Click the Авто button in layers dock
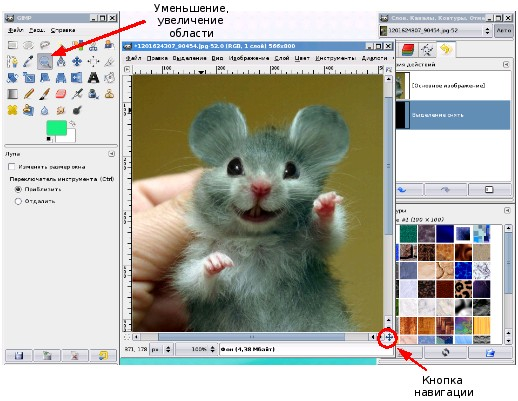The image size is (518, 401). pos(503,30)
